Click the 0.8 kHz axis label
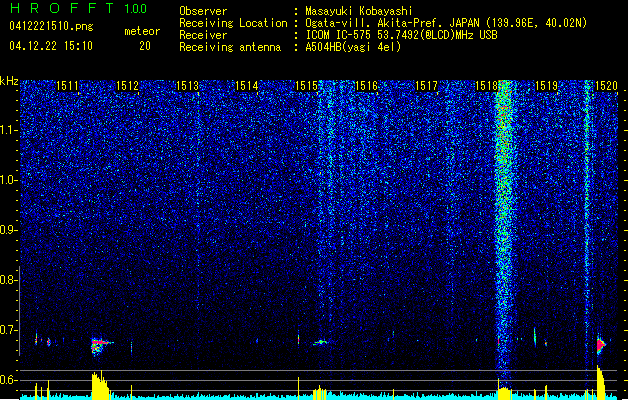This screenshot has width=629, height=400. tap(8, 280)
